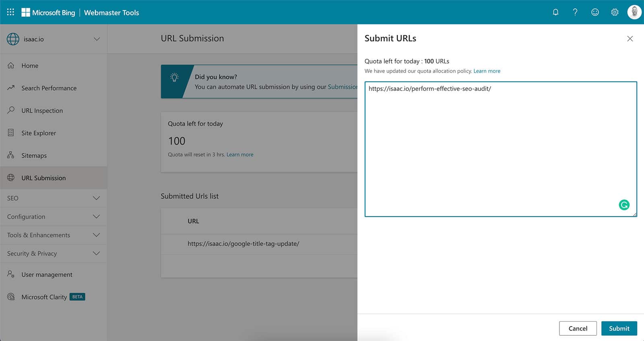Click the Grammarly icon in textarea

(624, 205)
